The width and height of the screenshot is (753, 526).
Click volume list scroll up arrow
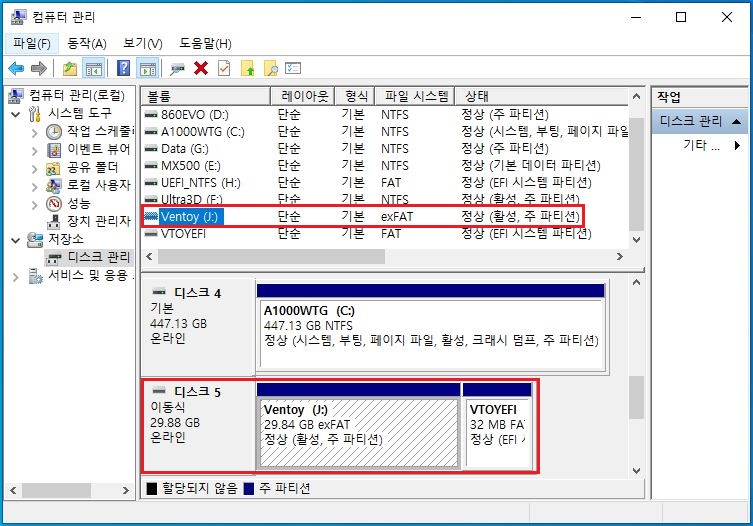point(636,96)
